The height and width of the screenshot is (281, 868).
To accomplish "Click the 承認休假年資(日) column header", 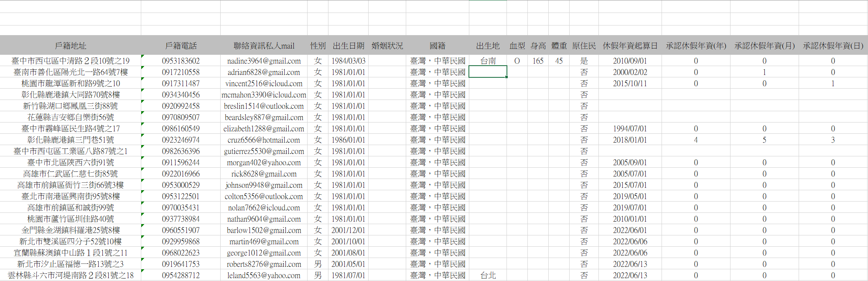I will pos(833,46).
